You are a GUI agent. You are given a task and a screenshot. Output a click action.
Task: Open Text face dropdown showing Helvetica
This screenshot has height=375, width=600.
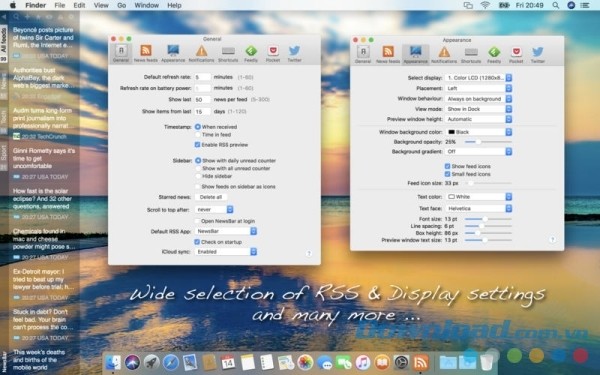(478, 209)
